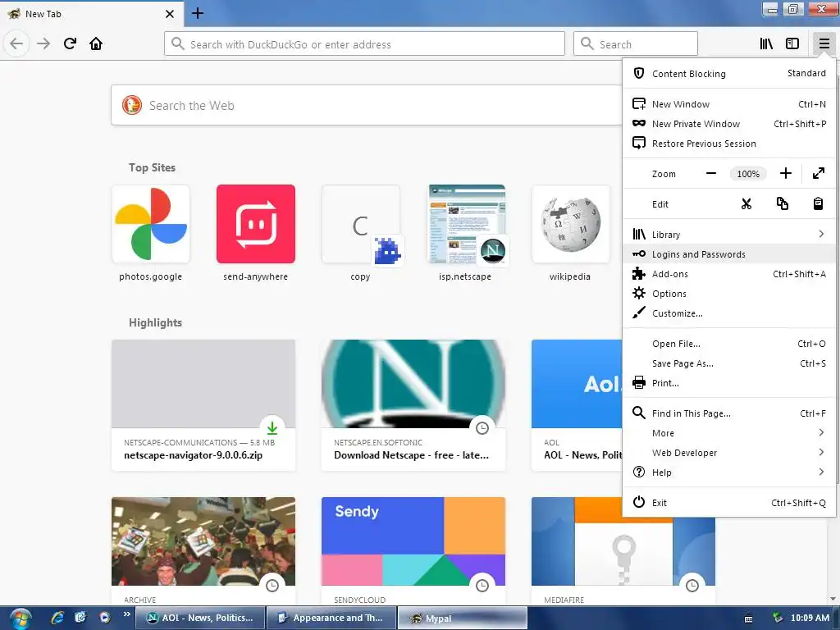Reload the current page
The width and height of the screenshot is (840, 630).
pyautogui.click(x=70, y=43)
